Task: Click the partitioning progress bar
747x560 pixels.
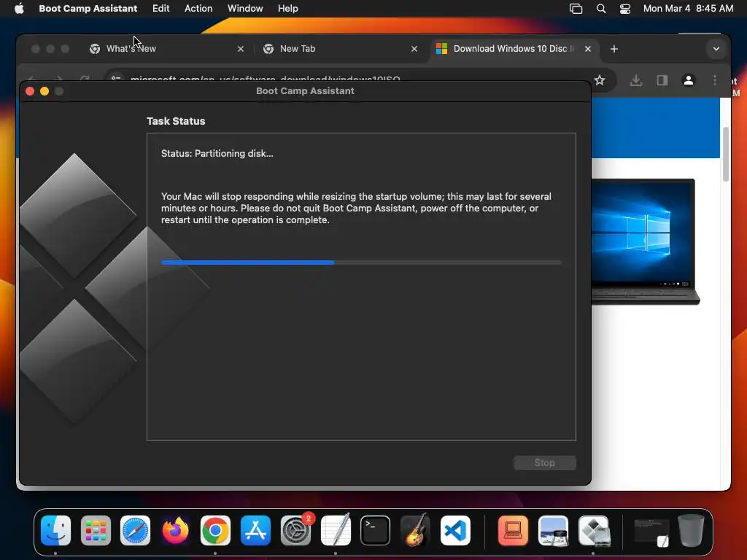Action: (x=361, y=262)
